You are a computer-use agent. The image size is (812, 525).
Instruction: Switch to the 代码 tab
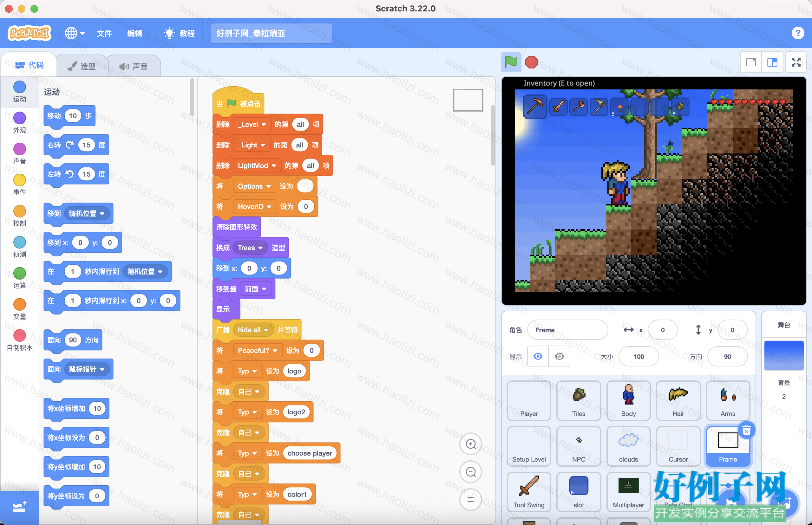pos(29,65)
